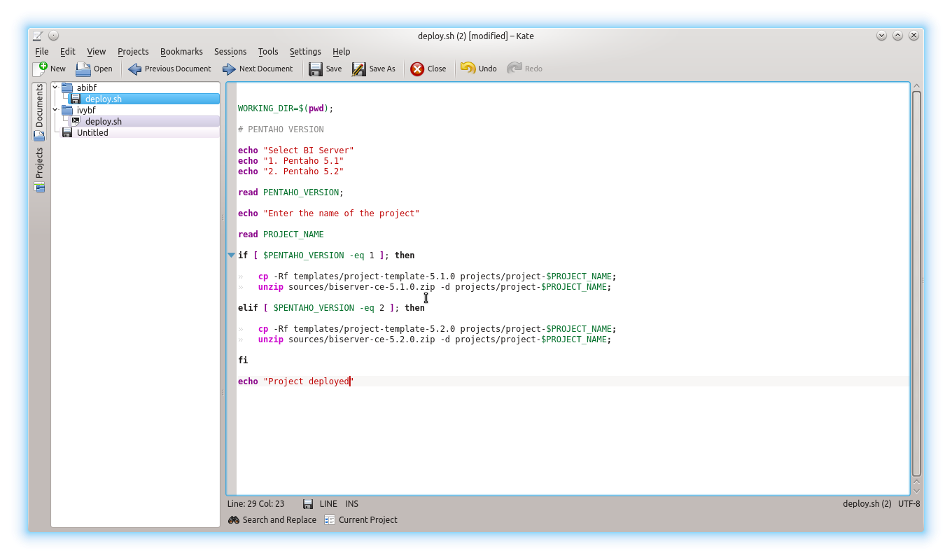The image size is (952, 560).
Task: Collapse the ivybf folder in tree
Action: (55, 110)
